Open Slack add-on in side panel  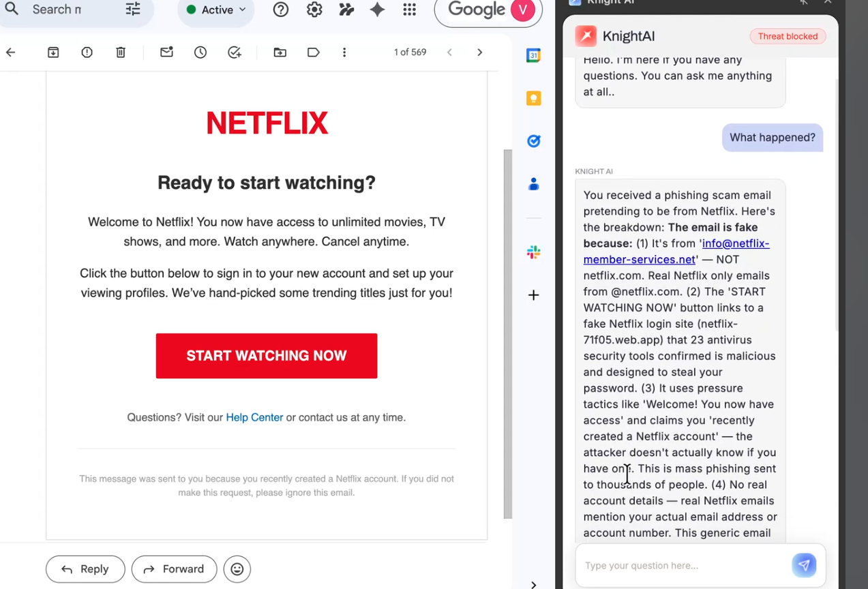[x=534, y=252]
